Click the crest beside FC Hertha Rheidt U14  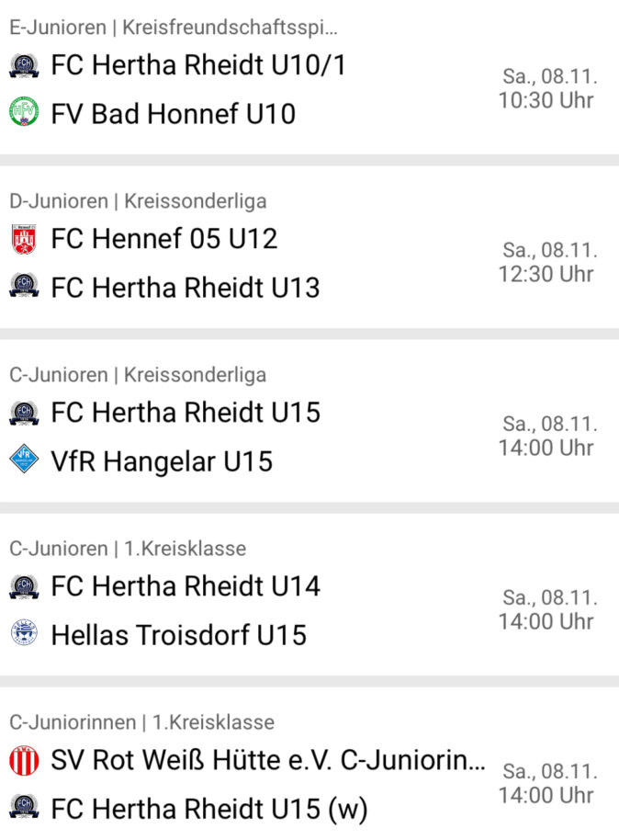tap(24, 585)
